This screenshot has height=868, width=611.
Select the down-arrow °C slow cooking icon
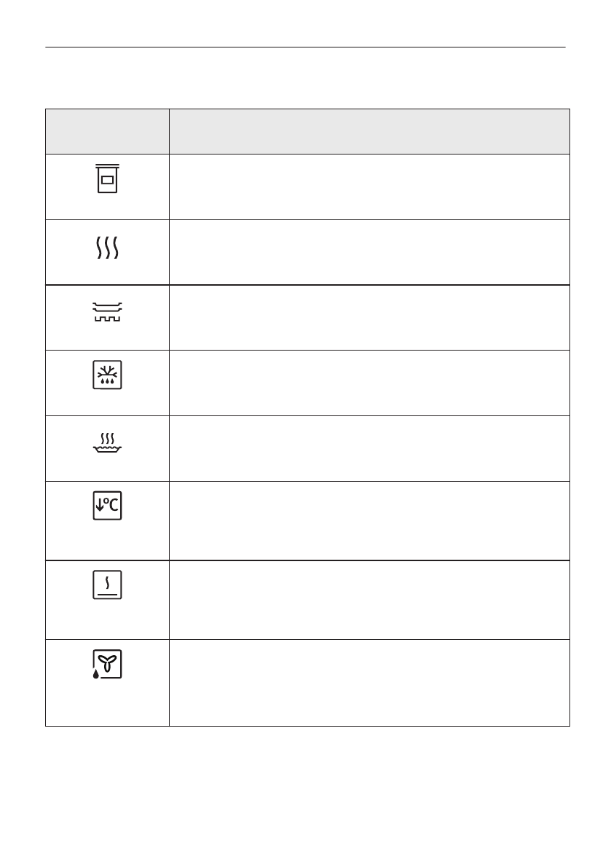click(x=107, y=505)
